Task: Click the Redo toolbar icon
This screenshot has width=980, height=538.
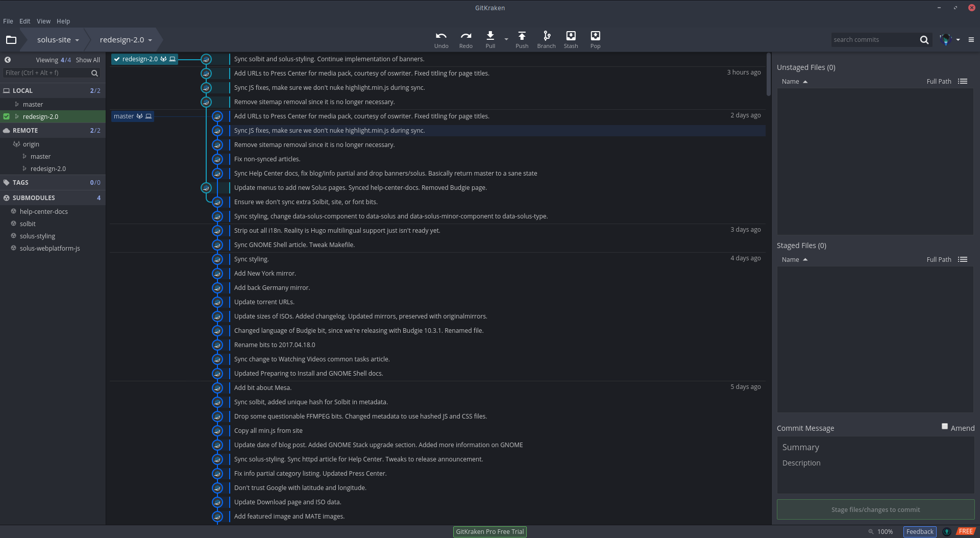Action: [465, 36]
